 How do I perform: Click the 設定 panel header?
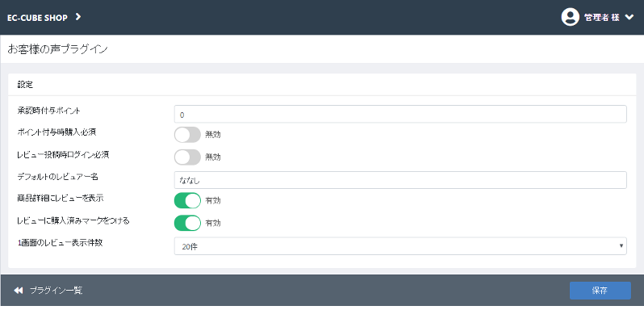click(x=322, y=85)
